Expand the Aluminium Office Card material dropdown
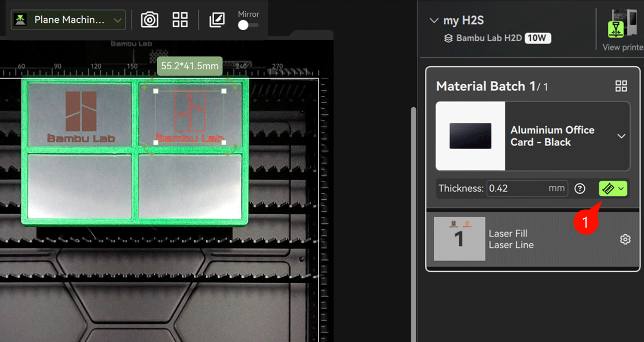The image size is (644, 342). [621, 136]
